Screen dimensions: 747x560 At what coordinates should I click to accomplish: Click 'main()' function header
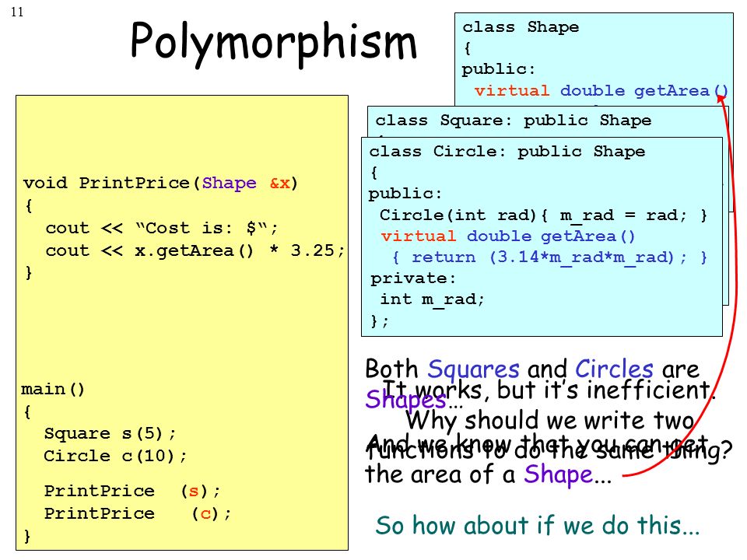point(52,389)
